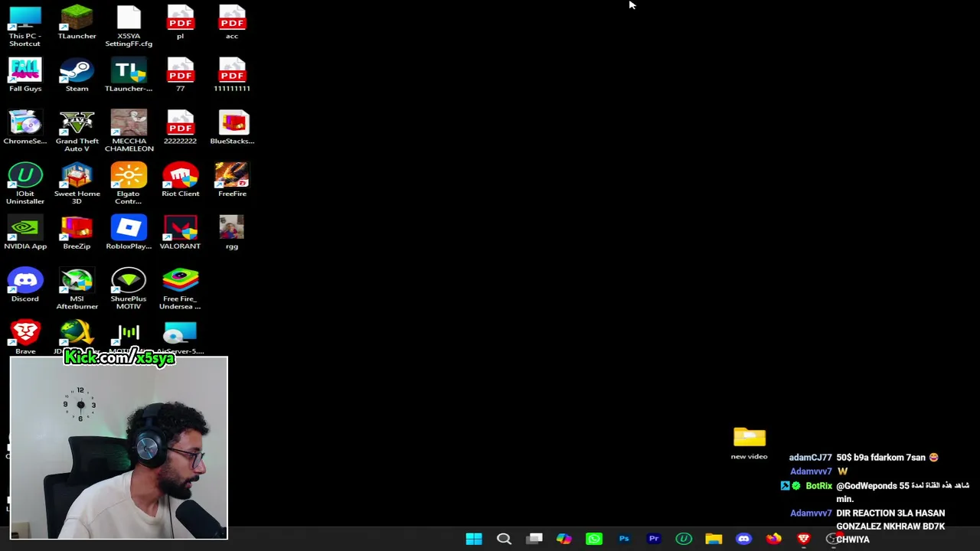Launch Premiere Pro from the taskbar
This screenshot has height=551, width=980.
tap(654, 539)
